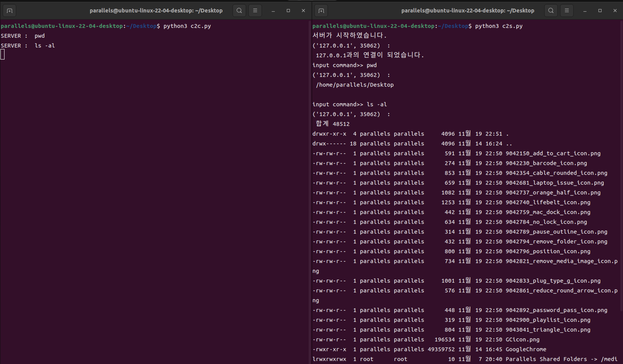This screenshot has width=623, height=364.
Task: Click 'SERVER : ls -al' line in left terminal
Action: pos(28,46)
